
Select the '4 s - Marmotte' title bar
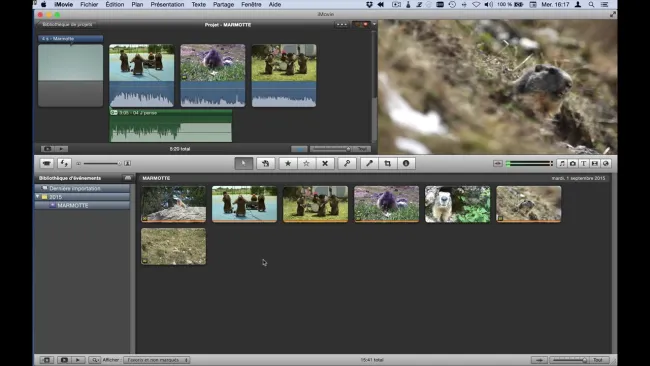pos(70,39)
